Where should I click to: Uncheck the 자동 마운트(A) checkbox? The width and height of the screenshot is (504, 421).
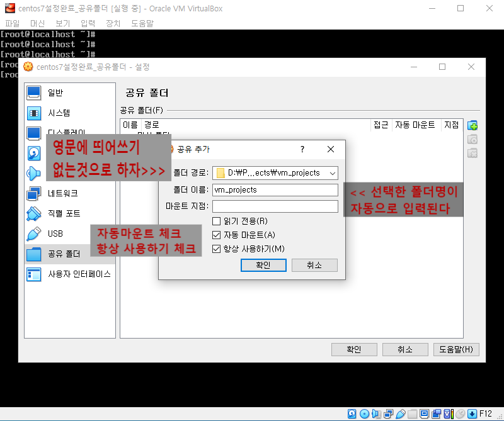tap(216, 235)
